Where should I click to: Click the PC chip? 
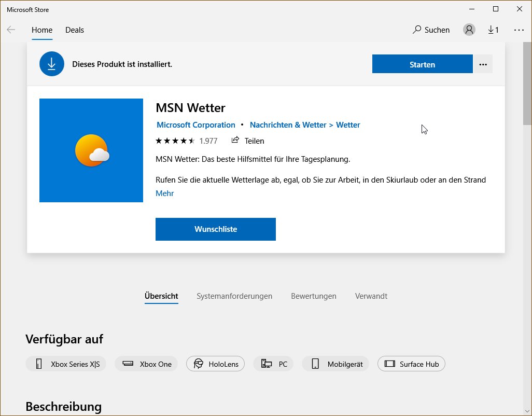[273, 364]
